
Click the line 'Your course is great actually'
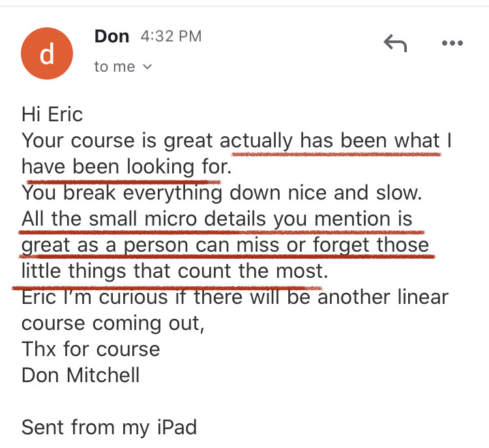tap(236, 140)
